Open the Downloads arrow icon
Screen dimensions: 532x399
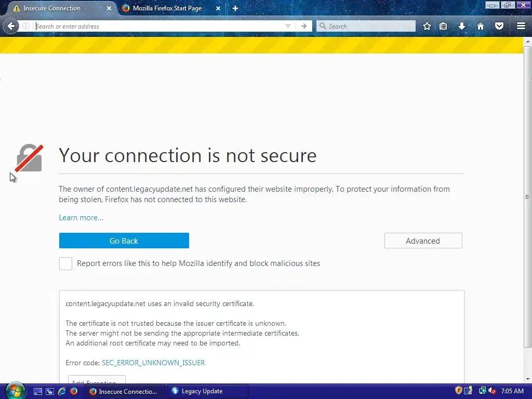coord(462,26)
